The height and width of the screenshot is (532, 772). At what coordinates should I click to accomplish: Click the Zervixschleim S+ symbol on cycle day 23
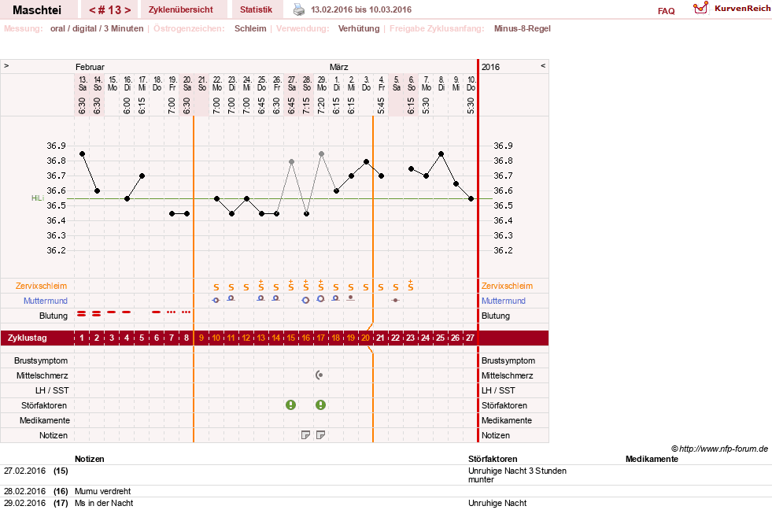pyautogui.click(x=411, y=286)
